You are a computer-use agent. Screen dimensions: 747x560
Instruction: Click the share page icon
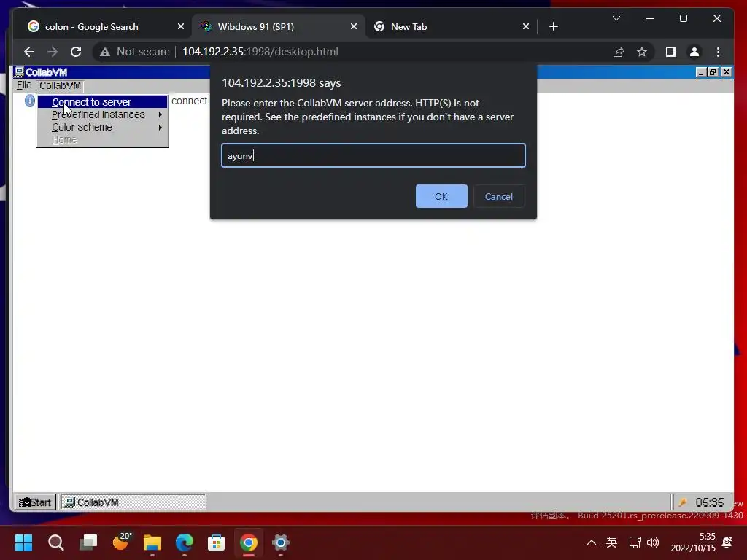(619, 52)
